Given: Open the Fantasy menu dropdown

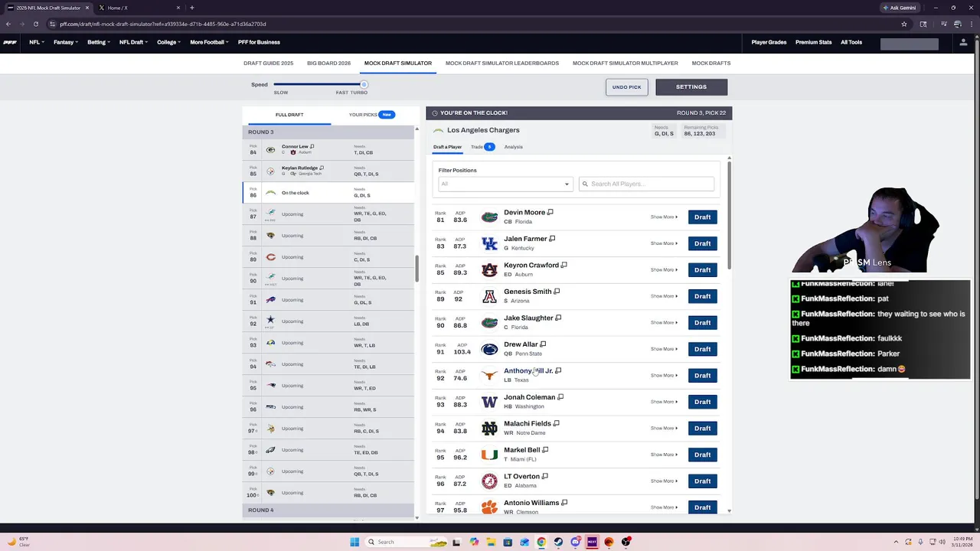Looking at the screenshot, I should pyautogui.click(x=66, y=42).
